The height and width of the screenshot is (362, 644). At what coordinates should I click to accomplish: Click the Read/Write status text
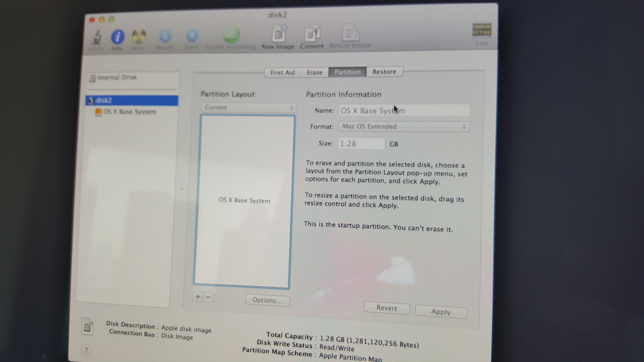click(337, 347)
